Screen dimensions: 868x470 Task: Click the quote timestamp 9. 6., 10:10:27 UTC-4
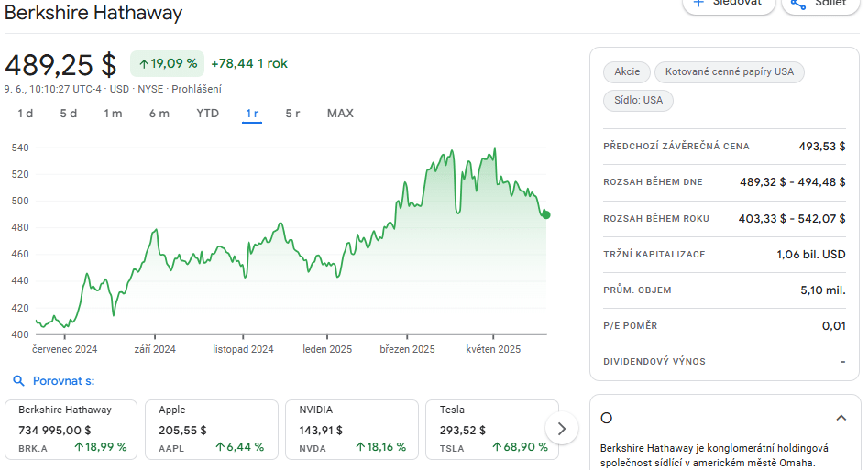tap(52, 89)
